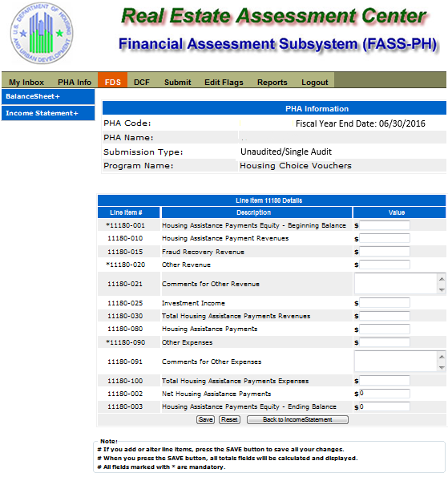Click the Ending Balance value field 11180-003
448x477 pixels.
(x=385, y=406)
